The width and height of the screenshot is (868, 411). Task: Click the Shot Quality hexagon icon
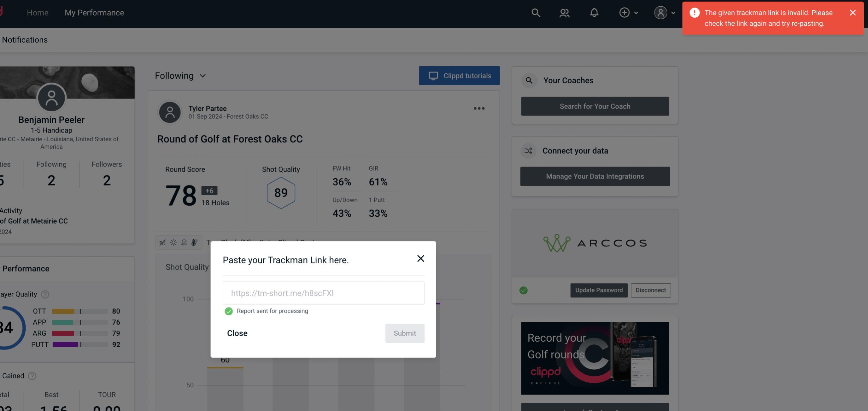(x=280, y=192)
